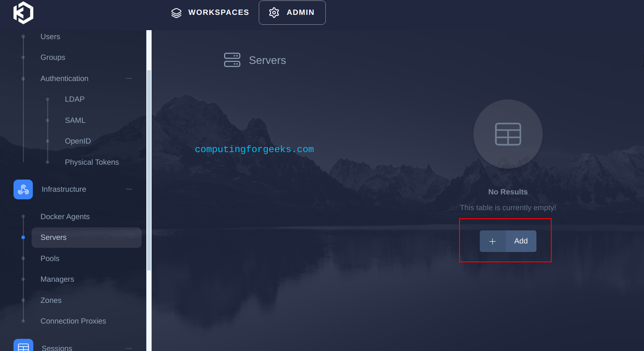Open the ADMIN menu

coord(292,13)
